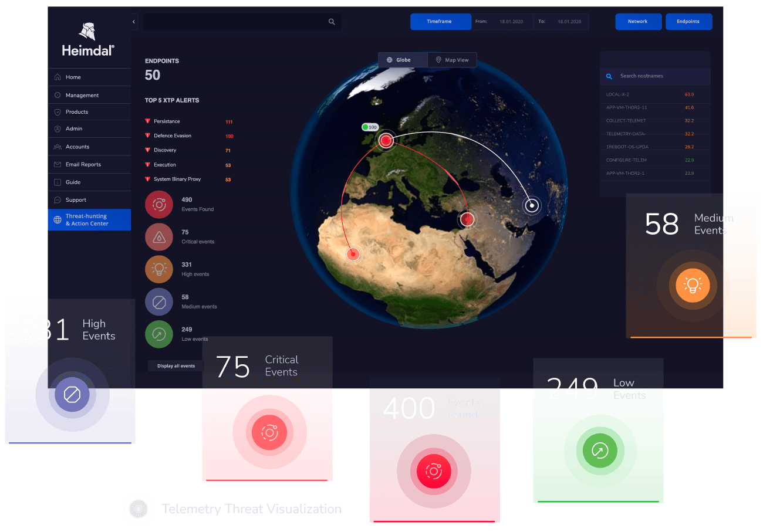This screenshot has width=763, height=532.
Task: Open the Timeframe selector
Action: 441,21
